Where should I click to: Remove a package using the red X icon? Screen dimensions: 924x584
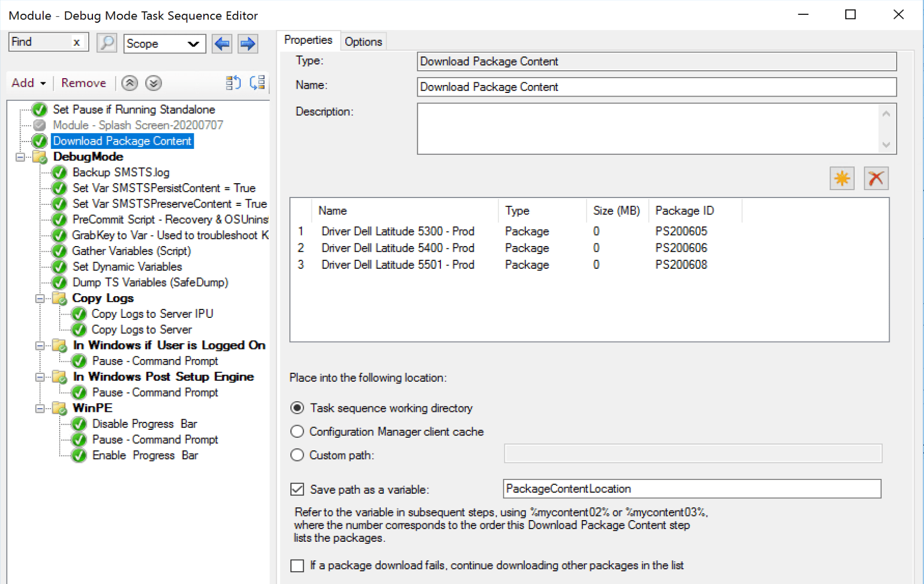pyautogui.click(x=876, y=178)
